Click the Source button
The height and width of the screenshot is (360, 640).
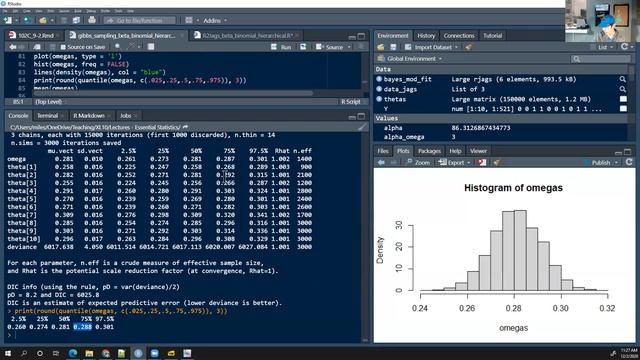[x=330, y=47]
